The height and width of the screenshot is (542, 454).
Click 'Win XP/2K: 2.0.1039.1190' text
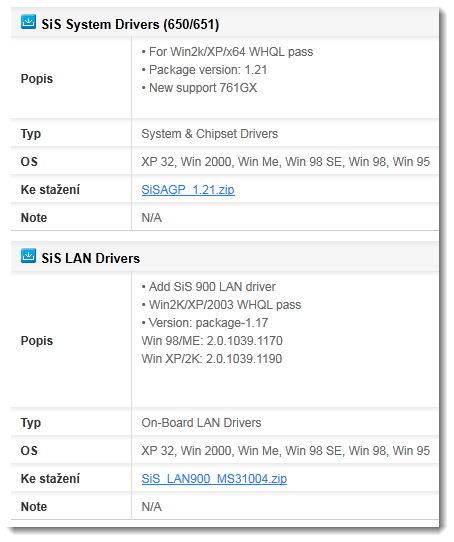tap(212, 359)
